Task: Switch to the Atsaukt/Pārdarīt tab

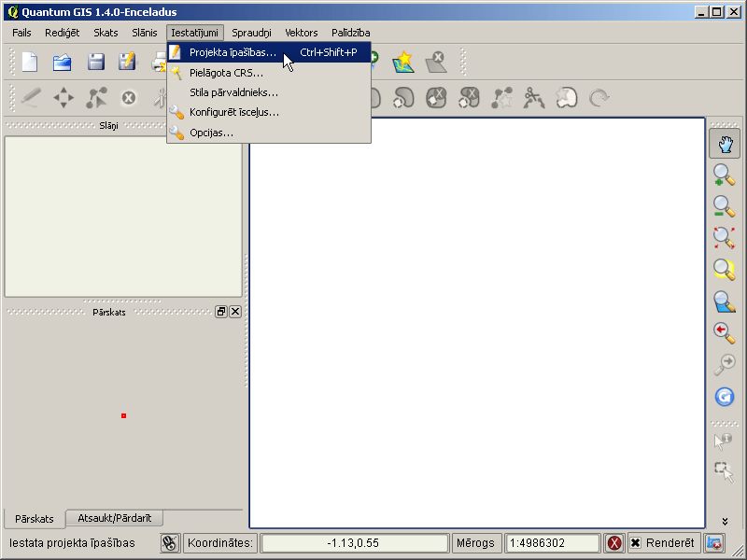Action: click(x=114, y=518)
